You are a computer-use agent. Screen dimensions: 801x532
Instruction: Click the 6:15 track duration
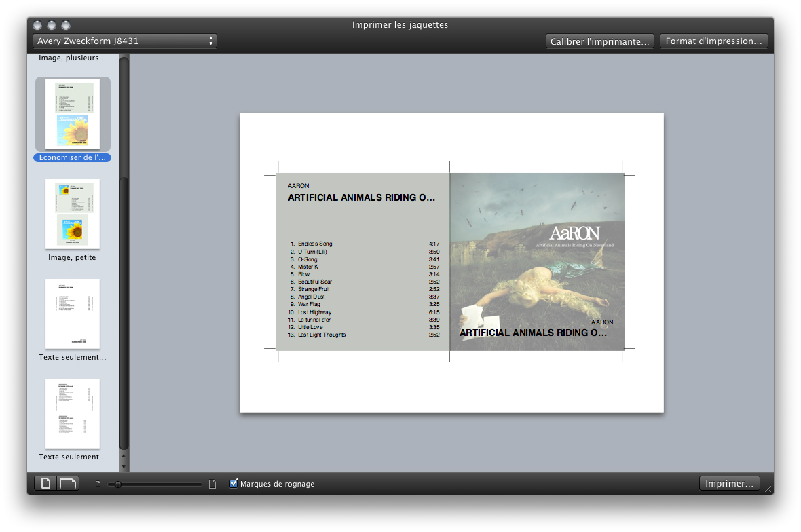pos(434,312)
